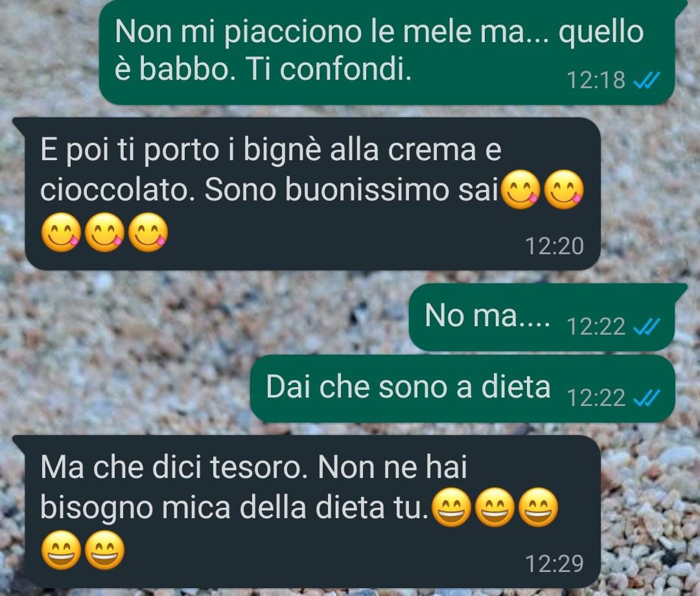
Task: Tap the 'No ma....' message bubble
Action: pos(542,317)
